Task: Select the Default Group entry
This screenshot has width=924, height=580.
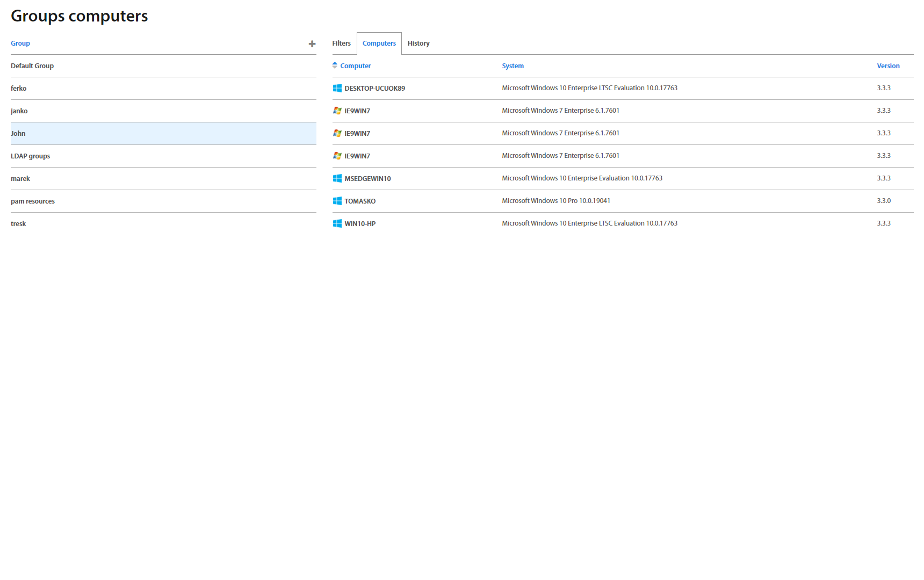Action: click(x=32, y=66)
